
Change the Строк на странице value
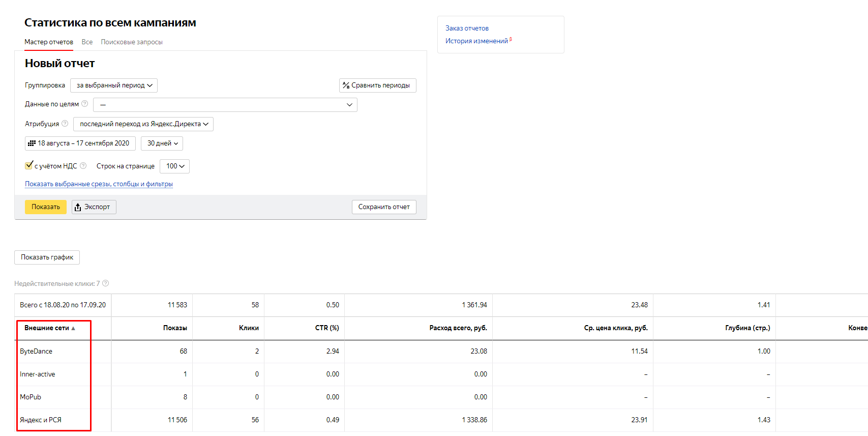pos(174,166)
